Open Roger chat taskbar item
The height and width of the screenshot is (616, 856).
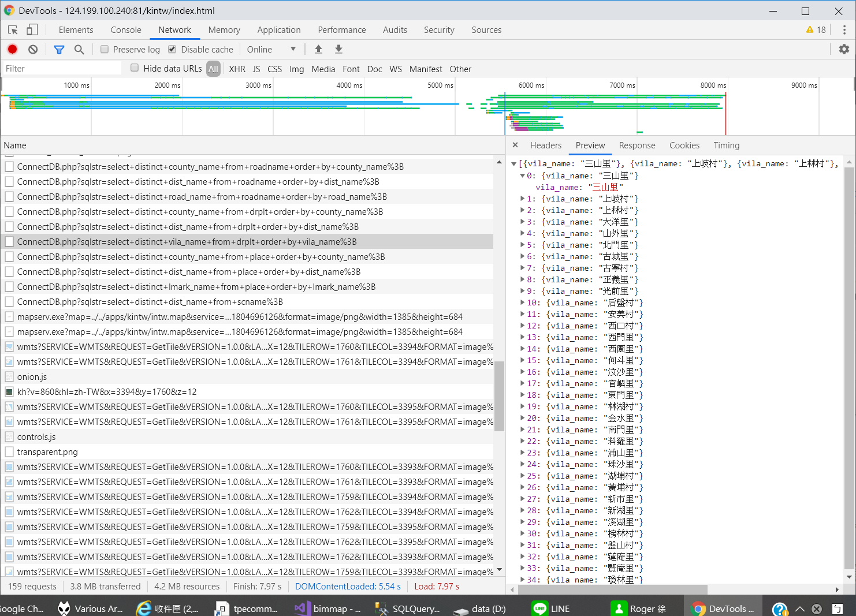[639, 608]
